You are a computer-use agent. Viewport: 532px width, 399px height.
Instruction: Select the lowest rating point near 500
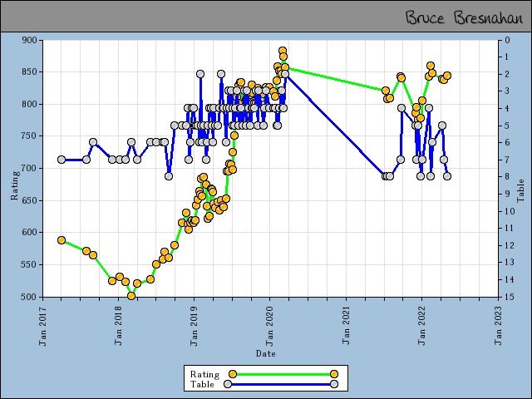point(131,296)
